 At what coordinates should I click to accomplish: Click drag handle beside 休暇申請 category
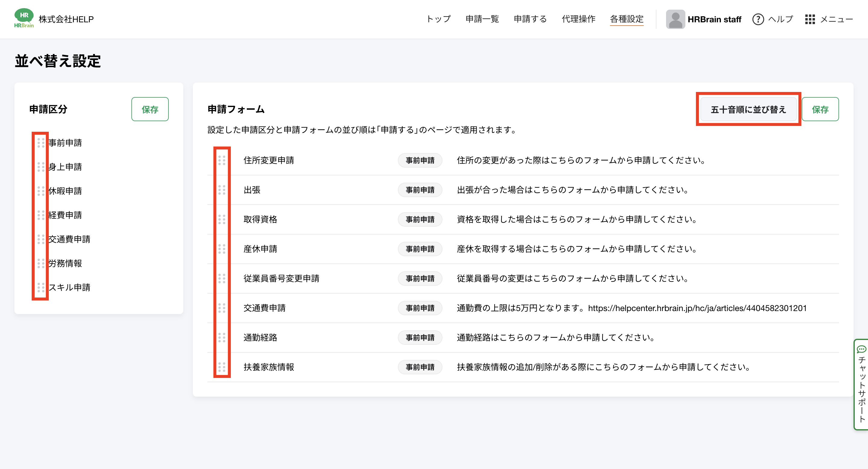point(41,191)
